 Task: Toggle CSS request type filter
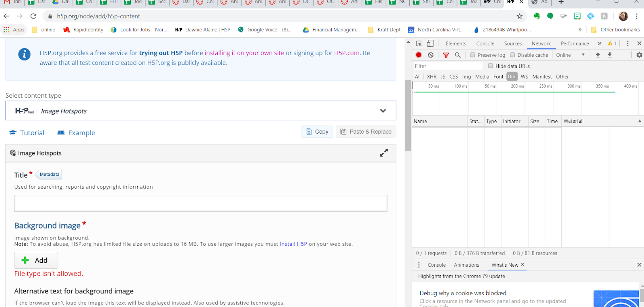click(454, 76)
